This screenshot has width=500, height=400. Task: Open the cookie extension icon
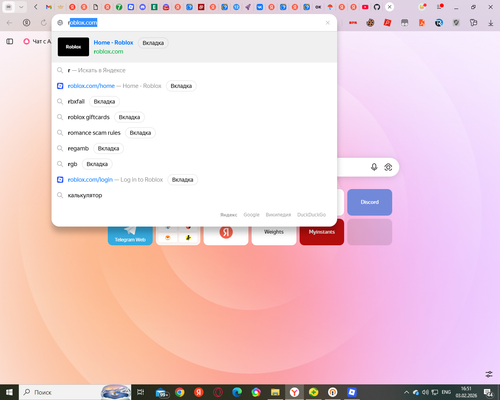click(370, 23)
